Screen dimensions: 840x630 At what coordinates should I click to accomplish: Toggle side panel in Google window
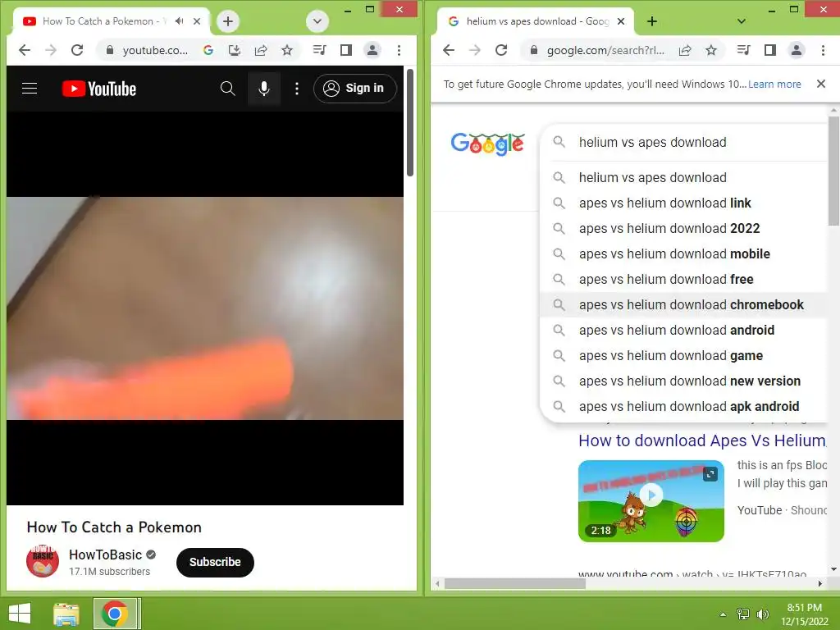(769, 50)
